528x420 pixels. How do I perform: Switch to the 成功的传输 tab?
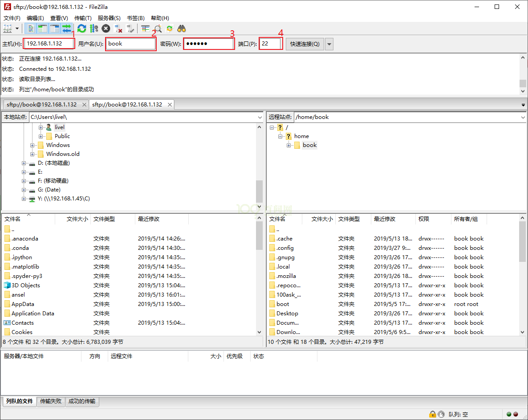click(x=82, y=401)
